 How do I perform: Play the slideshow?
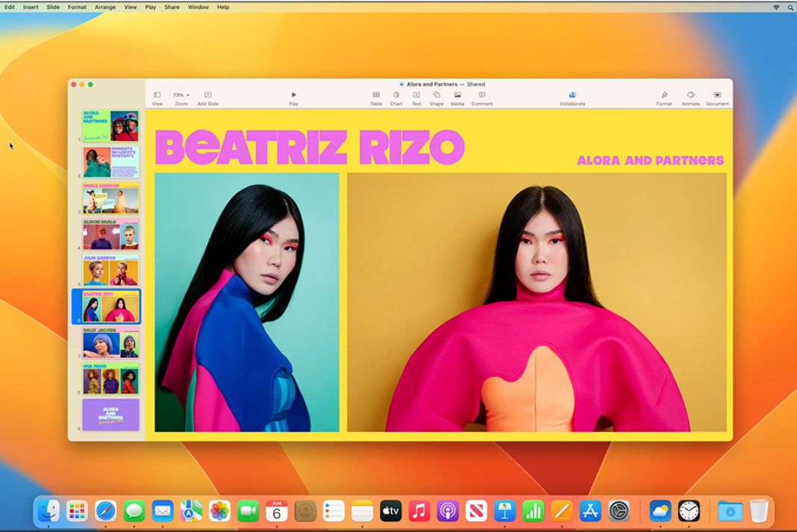coord(293,96)
